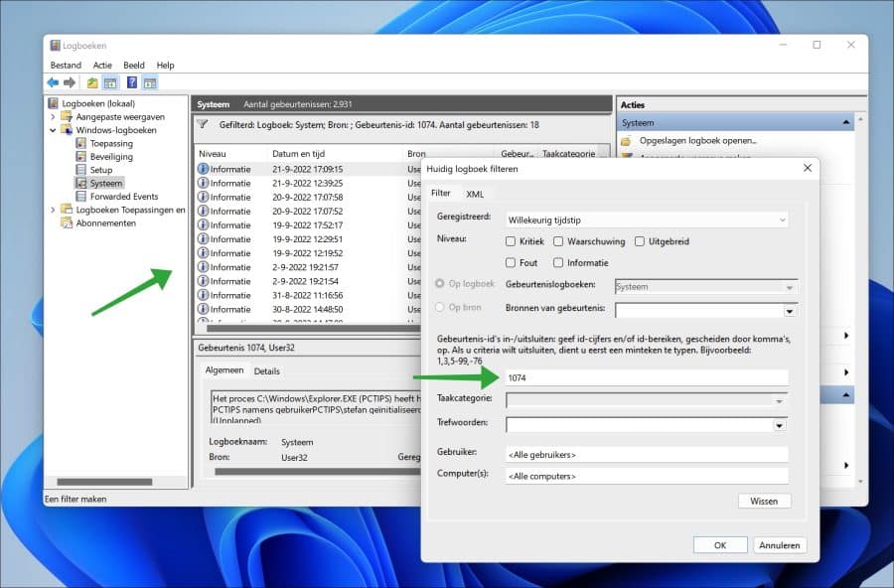This screenshot has height=588, width=894.
Task: Select Forwarded Events in the tree
Action: tap(124, 197)
